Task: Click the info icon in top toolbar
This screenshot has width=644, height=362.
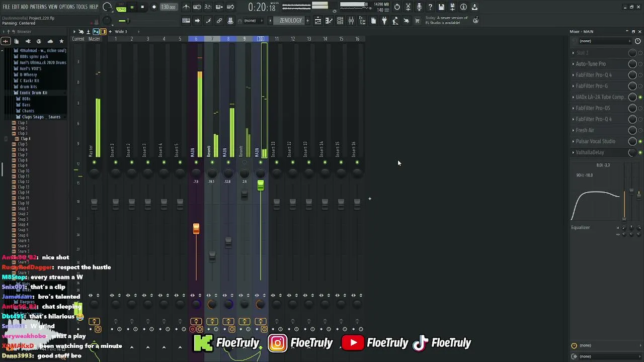Action: click(x=463, y=7)
